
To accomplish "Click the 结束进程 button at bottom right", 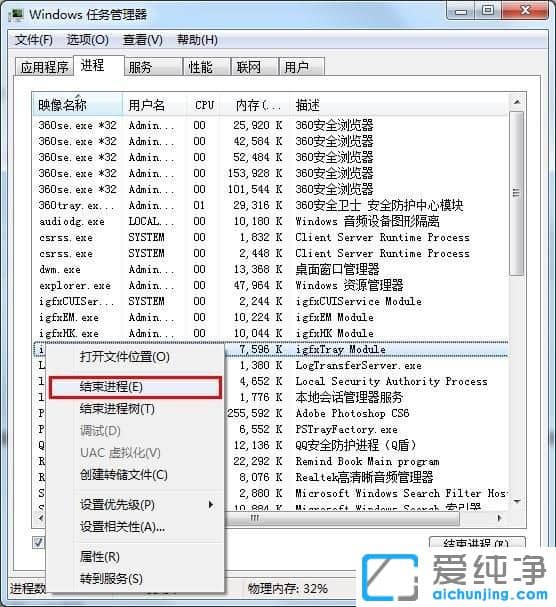I will tap(477, 543).
